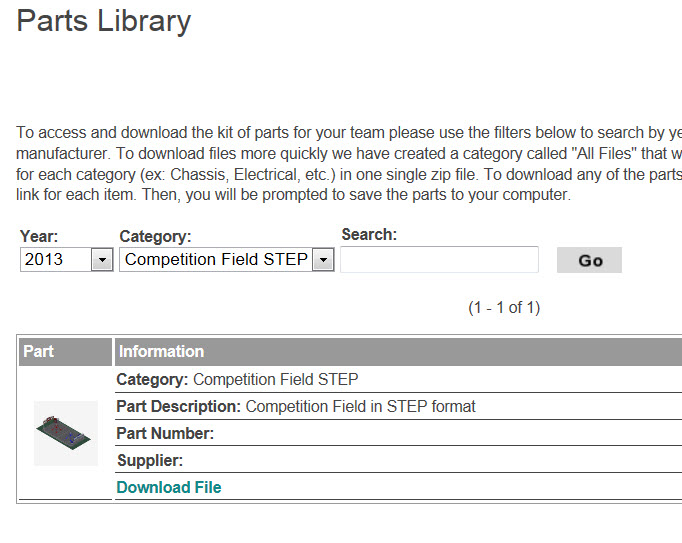The height and width of the screenshot is (543, 682).
Task: Click the Go button
Action: coord(589,260)
